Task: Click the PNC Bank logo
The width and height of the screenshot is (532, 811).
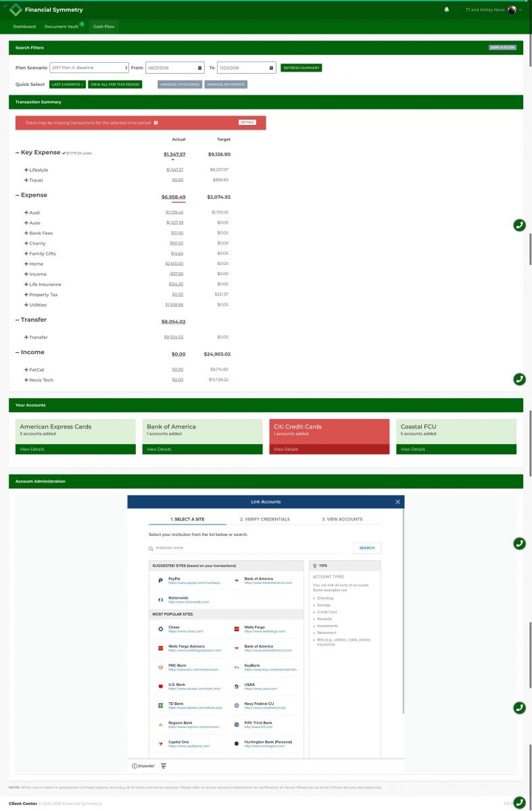Action: pos(160,667)
